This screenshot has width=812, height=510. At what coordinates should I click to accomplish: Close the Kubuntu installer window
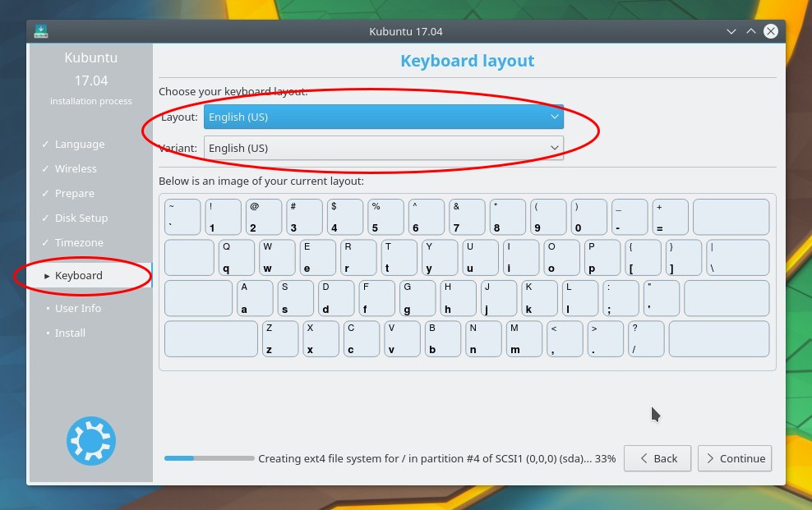pyautogui.click(x=771, y=31)
